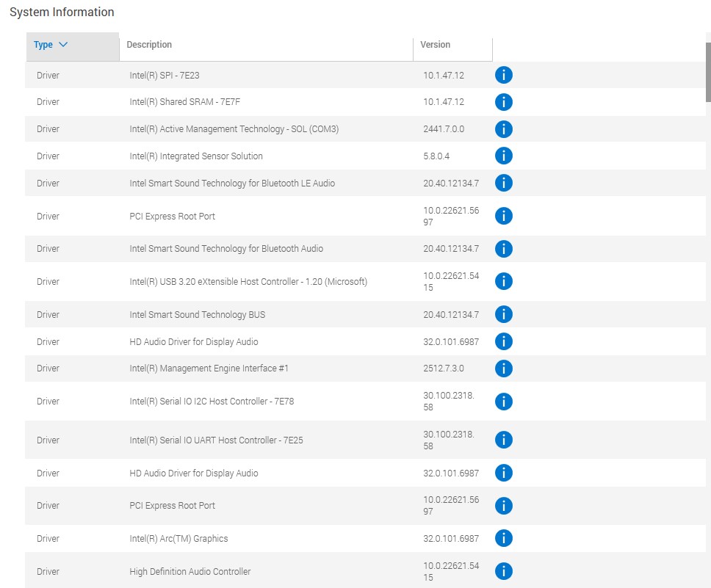The width and height of the screenshot is (711, 588).
Task: Click the vertical scrollbar thumb
Action: (708, 73)
